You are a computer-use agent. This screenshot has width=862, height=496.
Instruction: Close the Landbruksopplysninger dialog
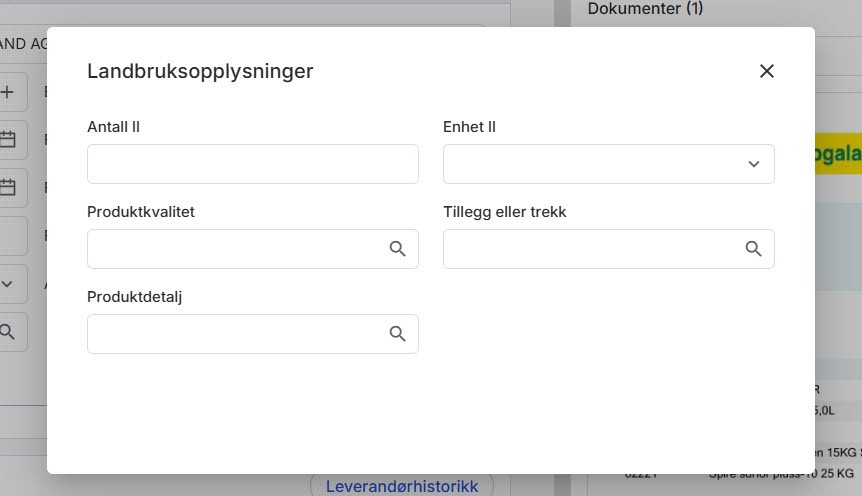click(767, 71)
